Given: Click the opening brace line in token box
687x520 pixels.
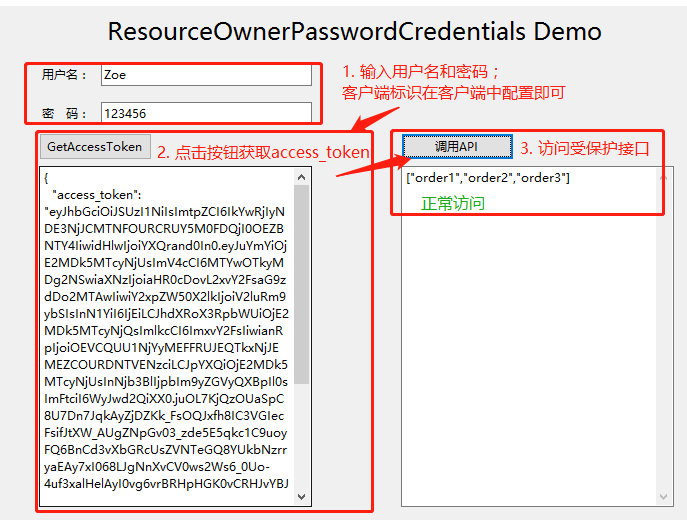Looking at the screenshot, I should pos(46,178).
